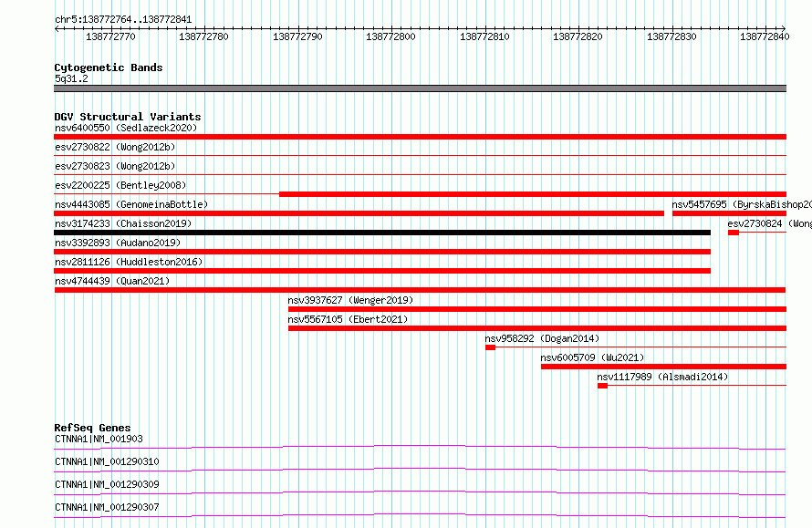
Task: Click the red nsv6005709 variant bar
Action: coord(663,367)
